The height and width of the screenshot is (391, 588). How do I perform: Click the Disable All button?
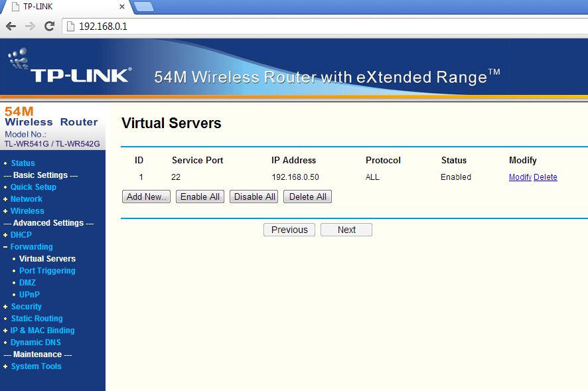tap(254, 196)
